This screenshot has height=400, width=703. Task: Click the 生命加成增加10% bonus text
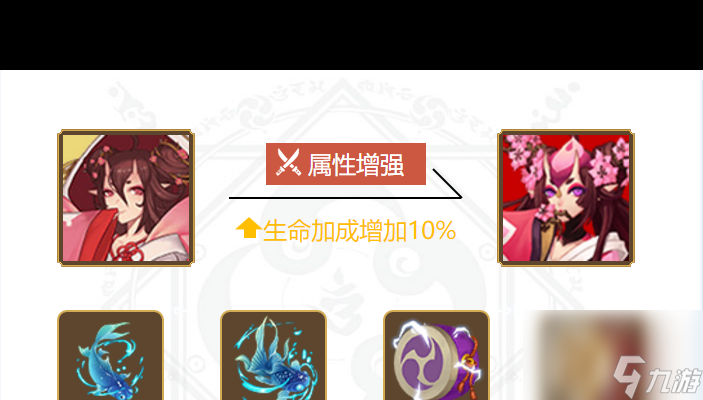tap(359, 231)
